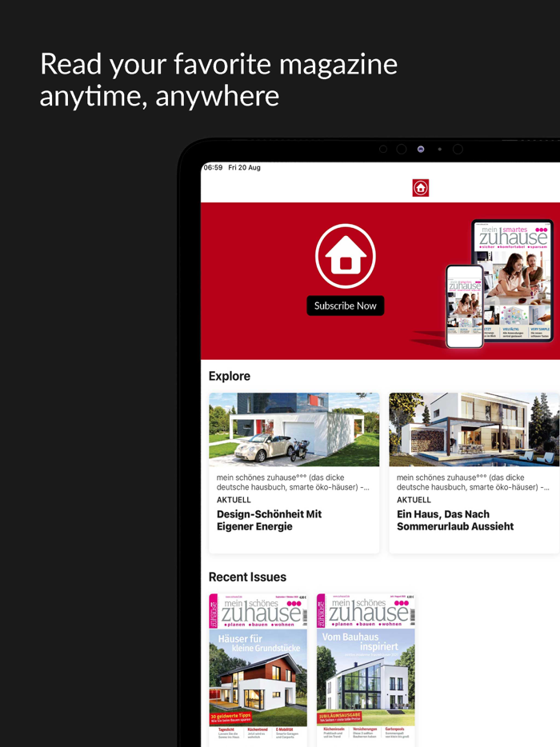The width and height of the screenshot is (560, 747).
Task: Open the beige convertible house article photo
Action: 294,429
